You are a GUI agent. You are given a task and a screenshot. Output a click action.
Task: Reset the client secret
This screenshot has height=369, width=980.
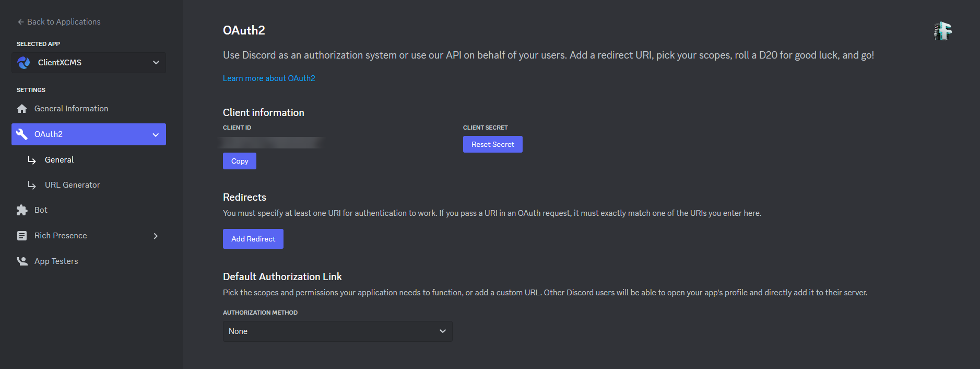pyautogui.click(x=492, y=144)
